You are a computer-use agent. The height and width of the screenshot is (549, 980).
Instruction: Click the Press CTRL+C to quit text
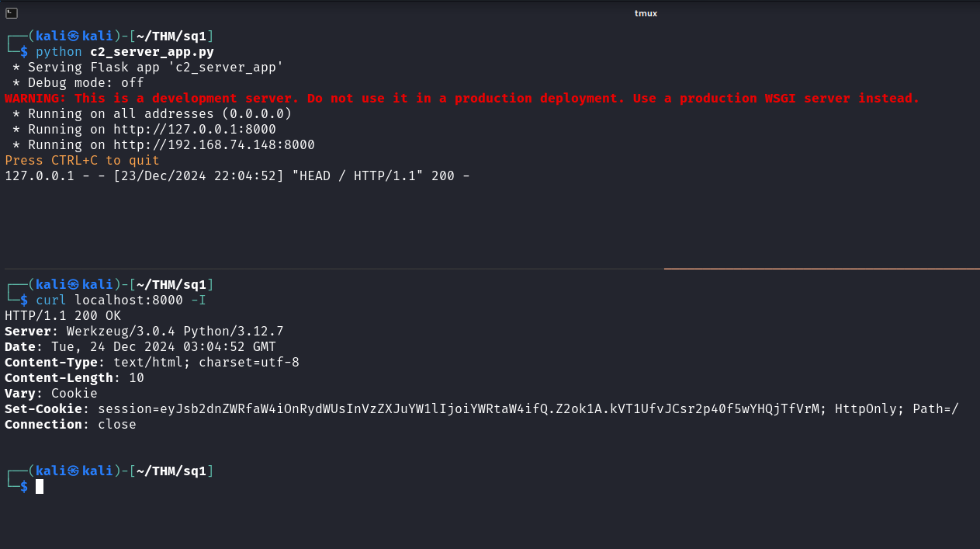tap(82, 161)
